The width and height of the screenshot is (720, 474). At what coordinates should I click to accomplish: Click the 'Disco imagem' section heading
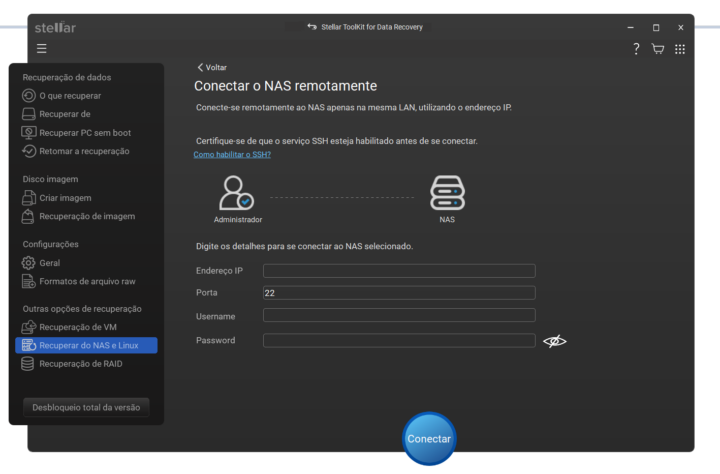point(51,179)
